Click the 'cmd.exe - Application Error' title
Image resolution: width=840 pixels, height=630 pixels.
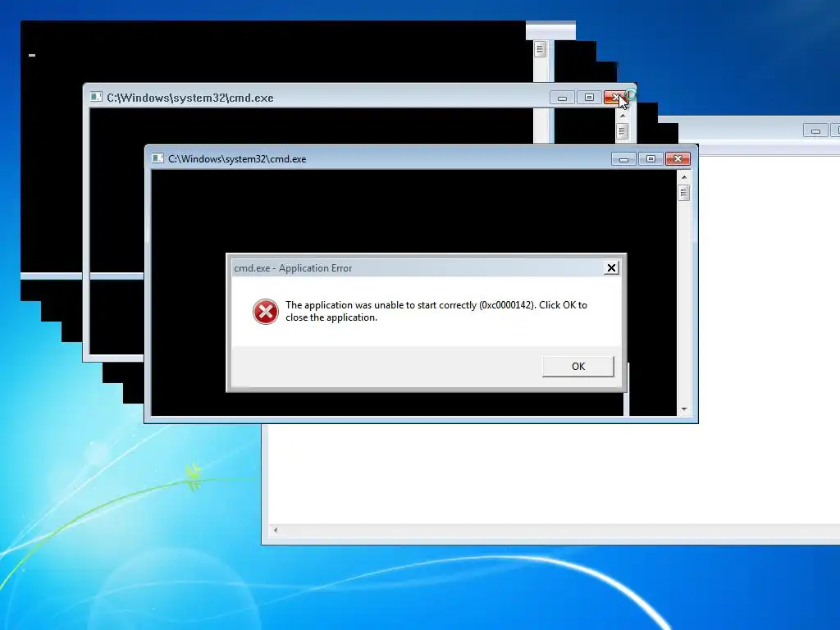tap(293, 268)
